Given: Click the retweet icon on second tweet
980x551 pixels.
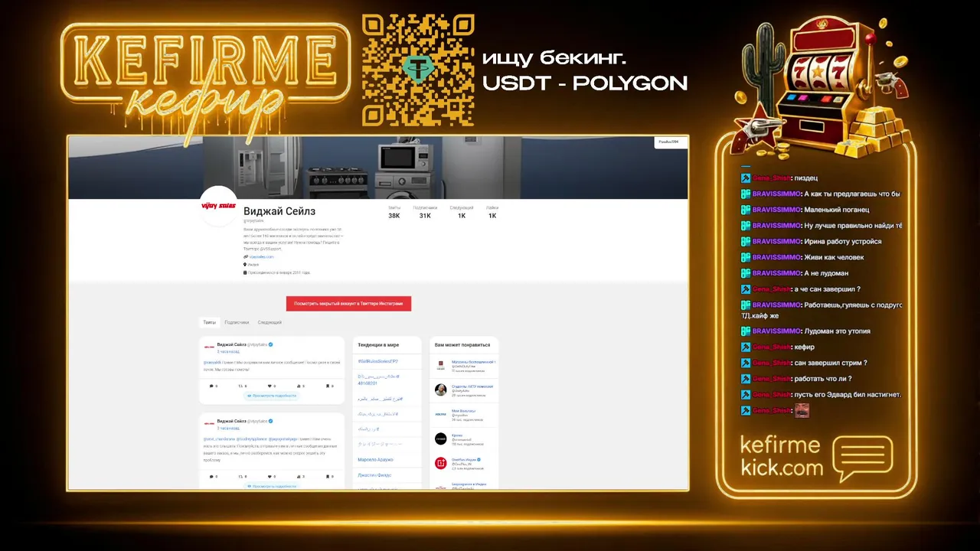Looking at the screenshot, I should 240,476.
